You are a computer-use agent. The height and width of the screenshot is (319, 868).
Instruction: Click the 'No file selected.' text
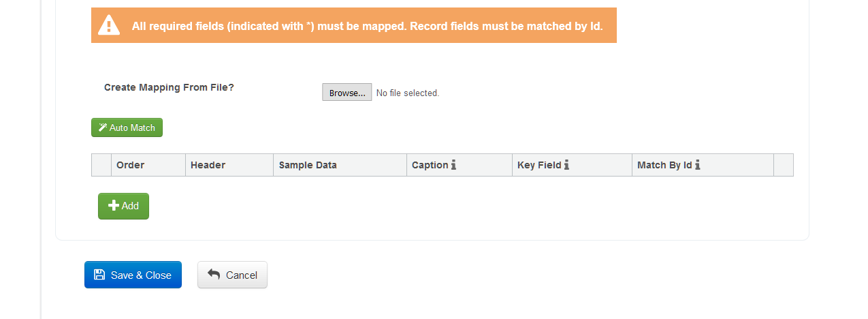[x=408, y=93]
